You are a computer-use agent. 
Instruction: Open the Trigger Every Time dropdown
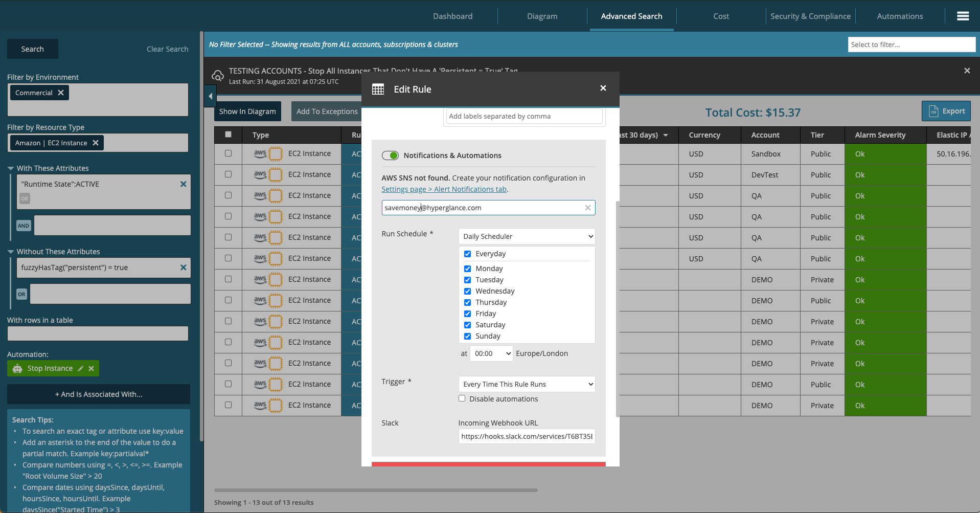click(x=527, y=384)
